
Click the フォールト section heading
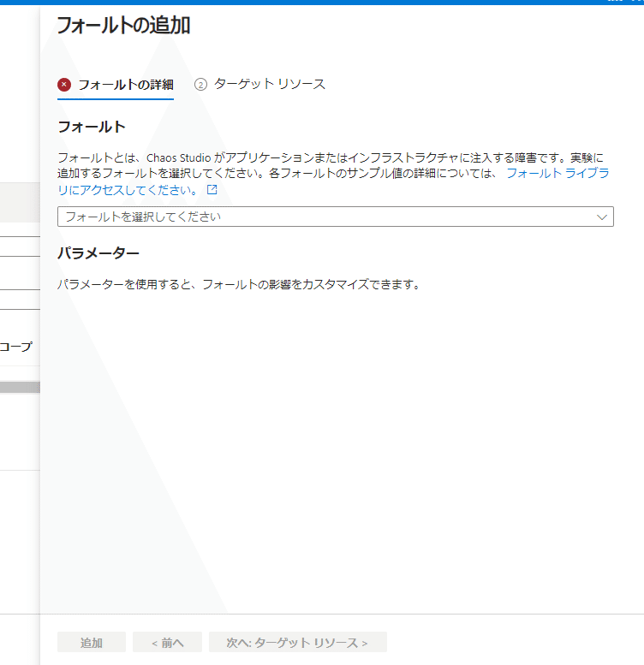tap(92, 127)
